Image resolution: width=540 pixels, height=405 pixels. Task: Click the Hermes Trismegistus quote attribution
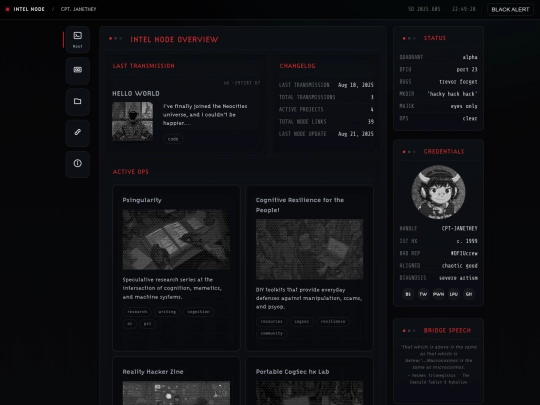[438, 379]
